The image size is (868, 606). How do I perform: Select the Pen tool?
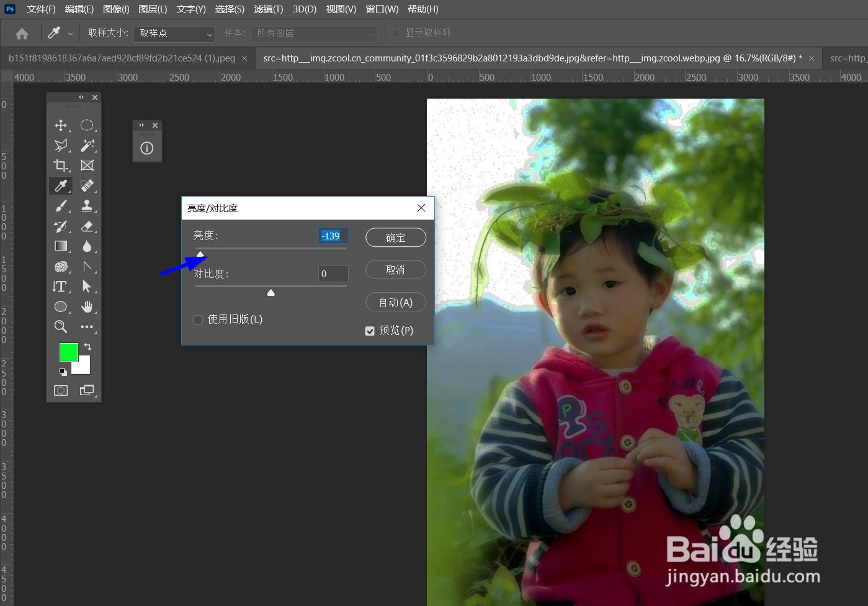point(87,267)
